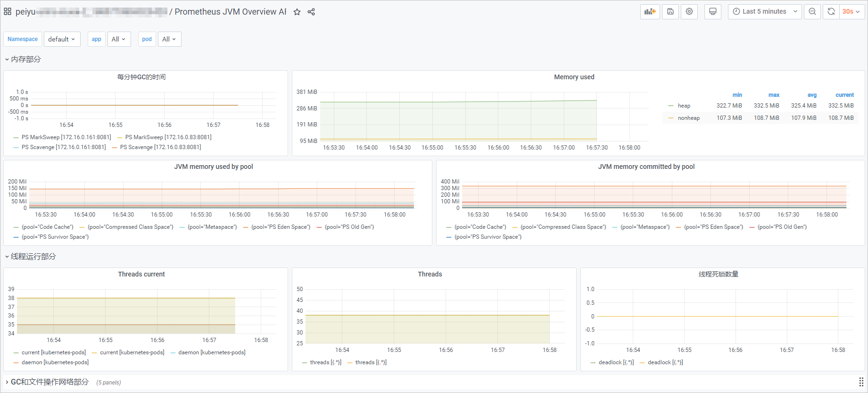Click the pod variable label
Viewport: 868px width, 393px height.
tap(147, 39)
